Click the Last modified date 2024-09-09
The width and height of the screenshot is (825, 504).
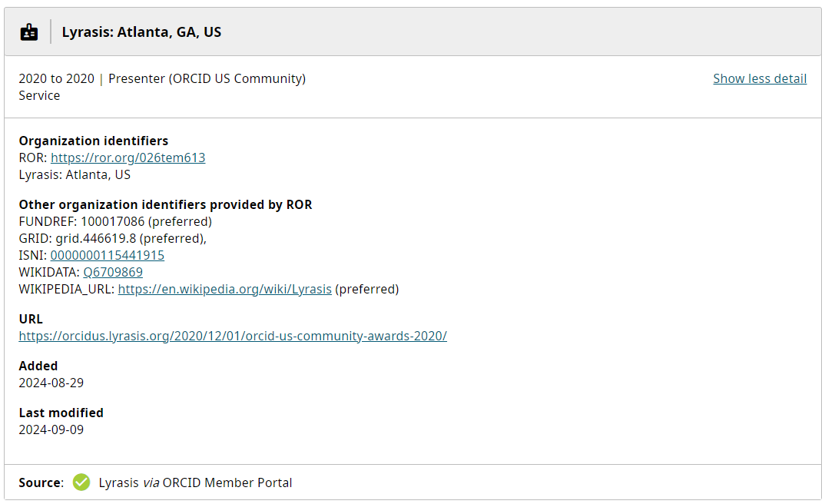51,429
